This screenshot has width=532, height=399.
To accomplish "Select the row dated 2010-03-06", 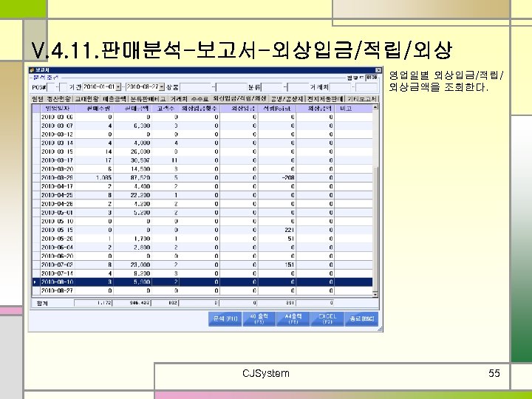I will [x=202, y=117].
